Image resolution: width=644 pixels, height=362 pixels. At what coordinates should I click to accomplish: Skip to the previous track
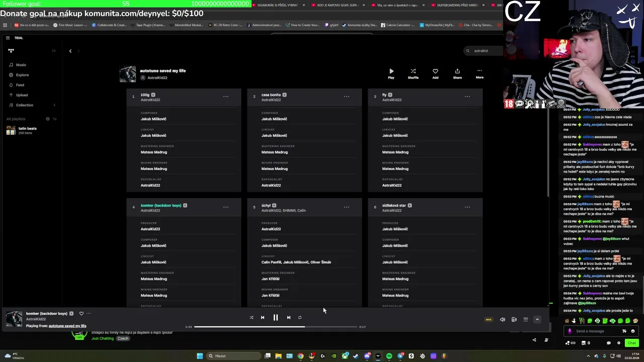[262, 317]
